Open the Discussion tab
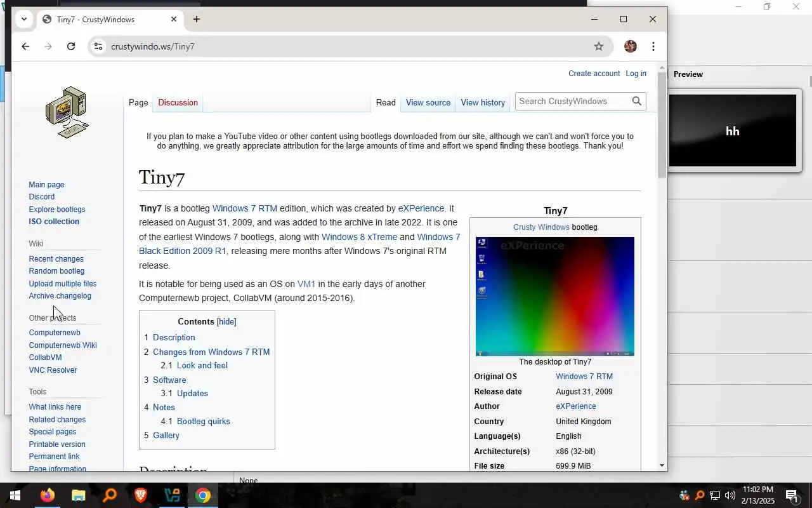The image size is (812, 508). click(178, 102)
